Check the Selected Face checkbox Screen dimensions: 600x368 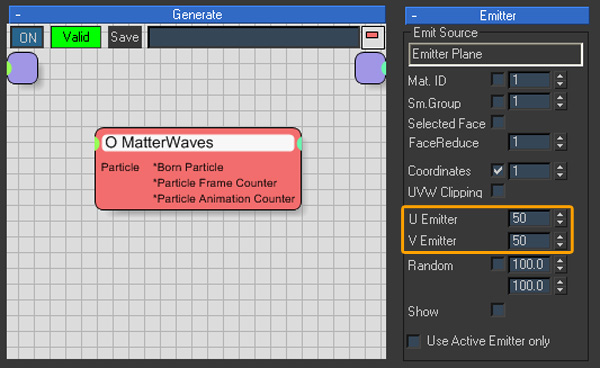(498, 123)
